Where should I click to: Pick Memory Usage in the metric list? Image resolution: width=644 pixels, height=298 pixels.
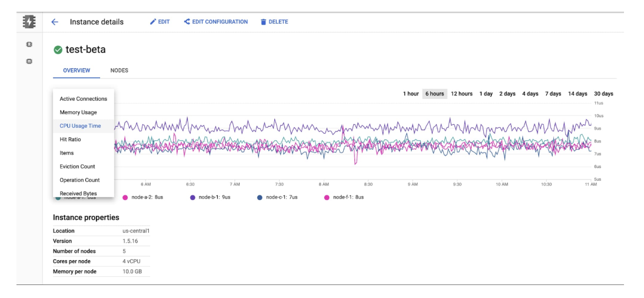[78, 112]
